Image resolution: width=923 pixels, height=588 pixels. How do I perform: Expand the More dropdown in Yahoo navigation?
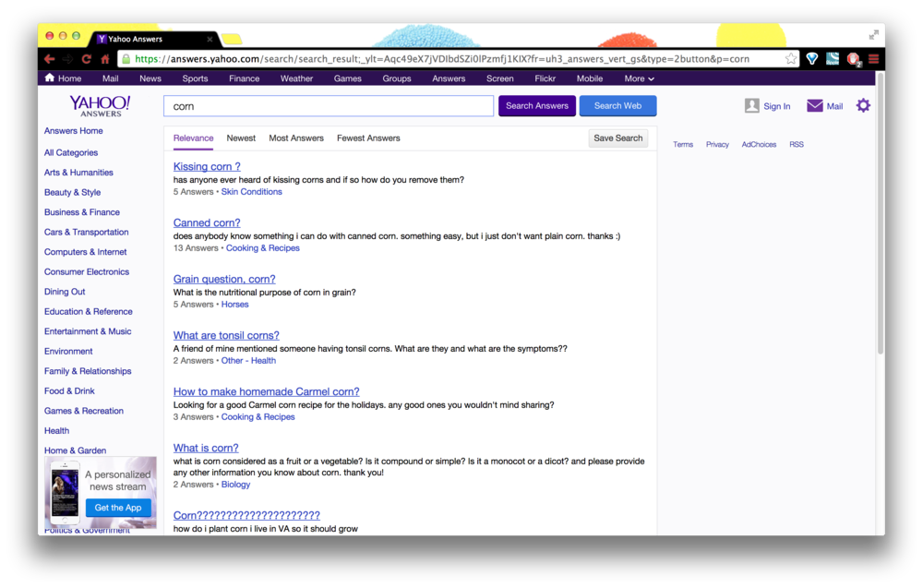click(640, 78)
